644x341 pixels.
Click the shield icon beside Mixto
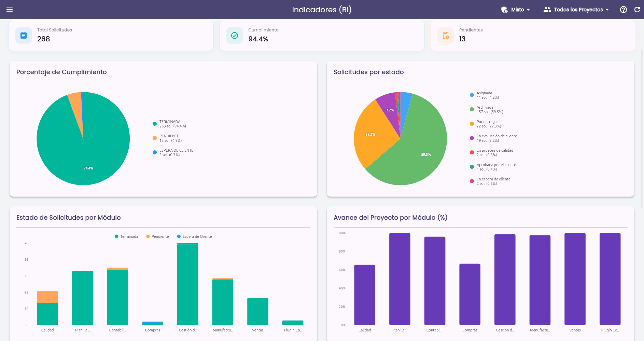click(x=504, y=10)
